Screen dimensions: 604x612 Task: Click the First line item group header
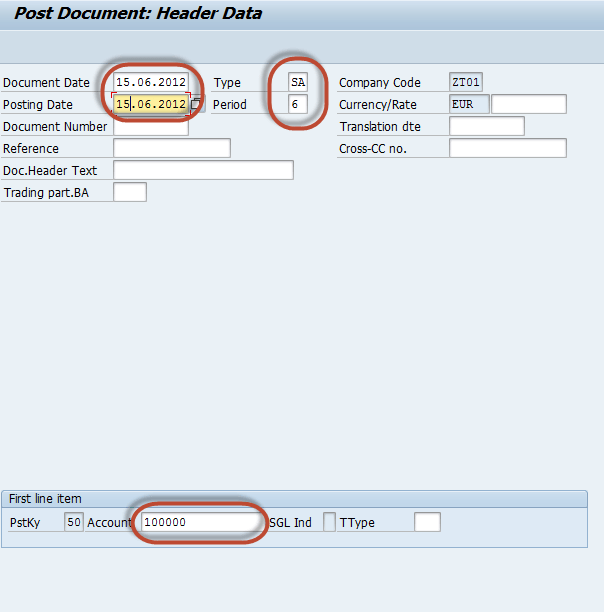(46, 498)
